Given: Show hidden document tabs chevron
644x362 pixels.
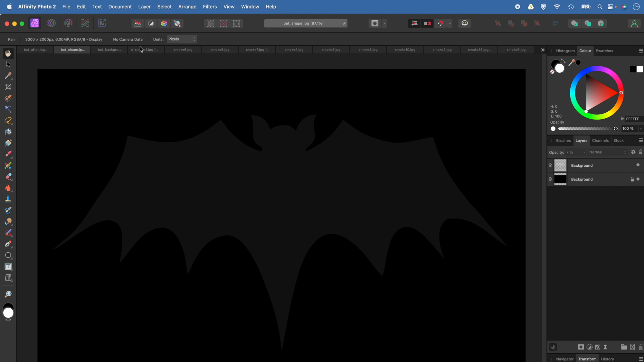Looking at the screenshot, I should point(543,50).
